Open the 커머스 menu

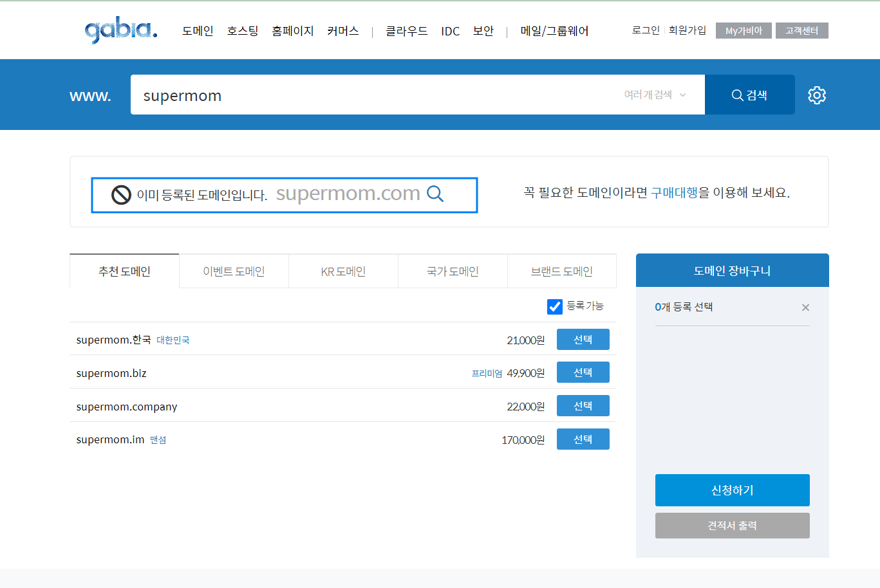[343, 31]
